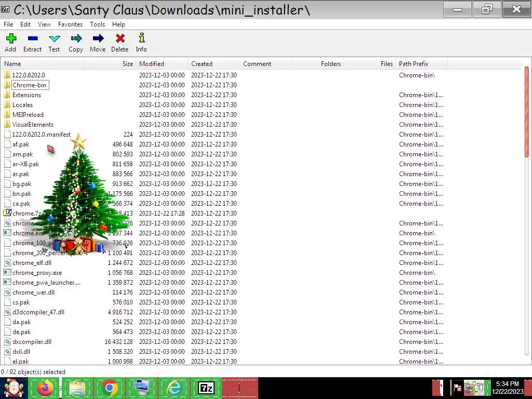Select the de.pak file name

(x=21, y=331)
